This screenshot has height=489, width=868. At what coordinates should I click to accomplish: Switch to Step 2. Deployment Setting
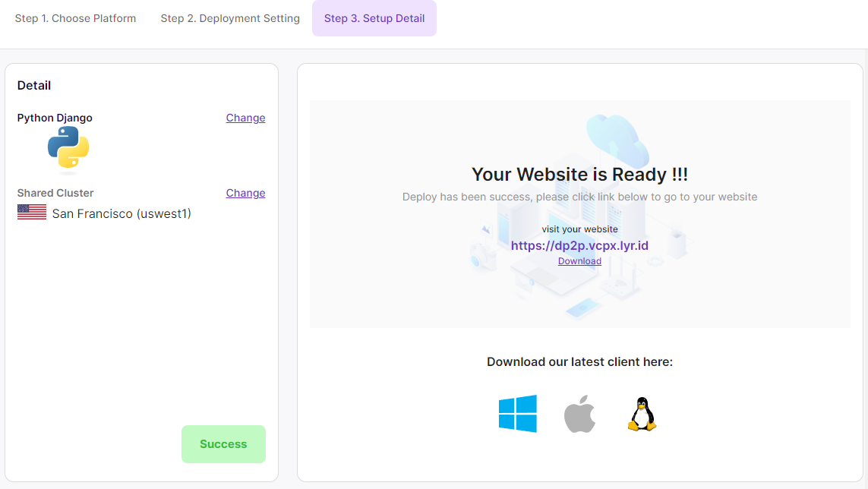(x=230, y=18)
